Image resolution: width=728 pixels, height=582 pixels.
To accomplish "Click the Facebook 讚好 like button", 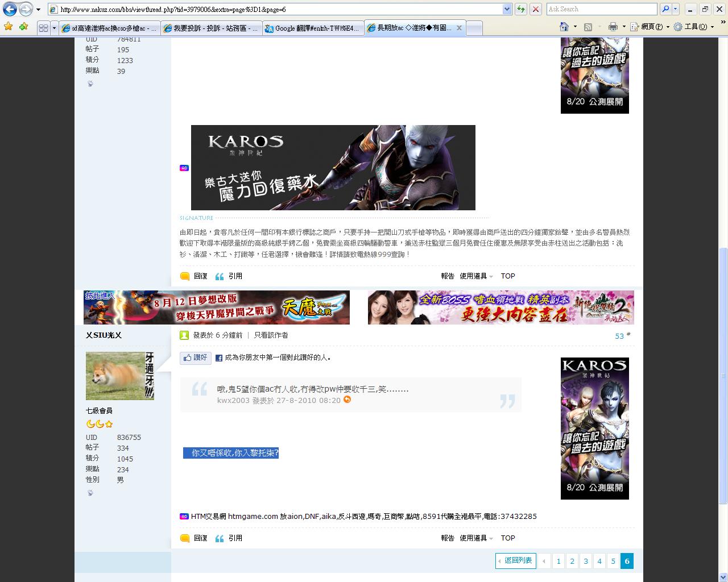I will [x=195, y=357].
